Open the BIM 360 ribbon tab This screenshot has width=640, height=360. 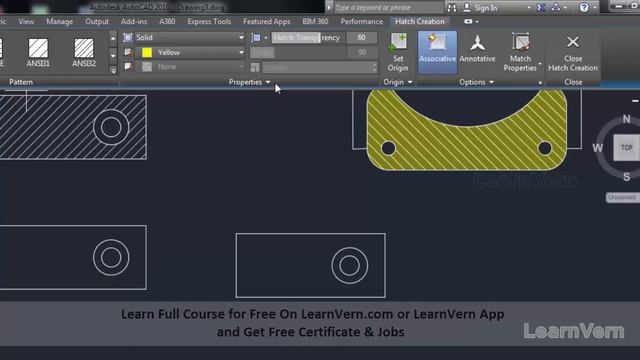pyautogui.click(x=315, y=21)
